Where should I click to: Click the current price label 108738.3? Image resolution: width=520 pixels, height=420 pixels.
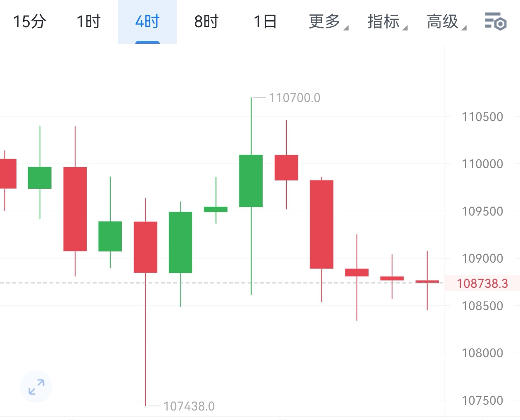coord(482,283)
